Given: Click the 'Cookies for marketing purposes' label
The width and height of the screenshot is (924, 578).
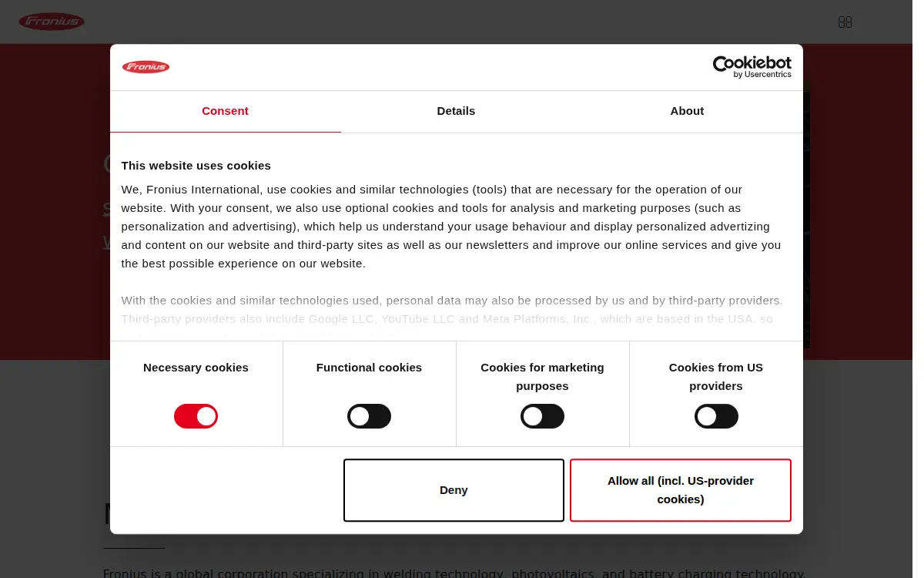Looking at the screenshot, I should pyautogui.click(x=542, y=377).
